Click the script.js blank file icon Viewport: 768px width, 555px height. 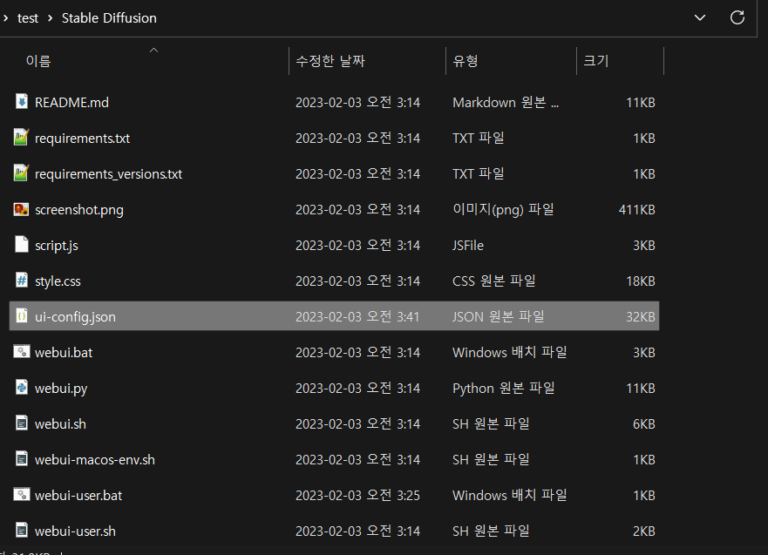[22, 244]
